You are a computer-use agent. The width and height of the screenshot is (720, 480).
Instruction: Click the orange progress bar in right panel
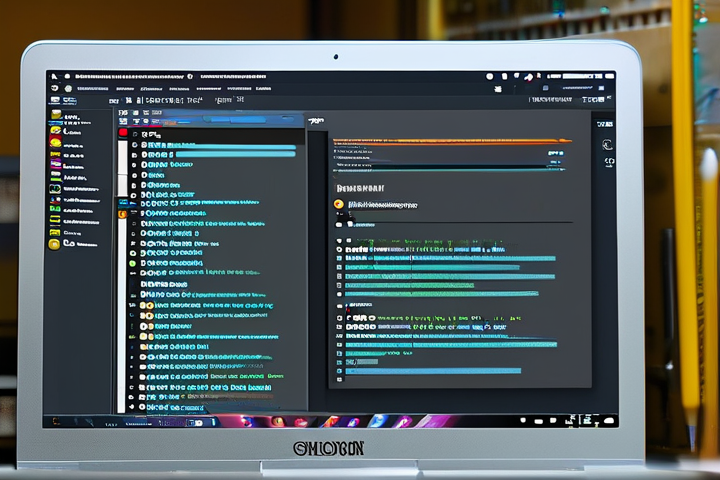coord(450,139)
